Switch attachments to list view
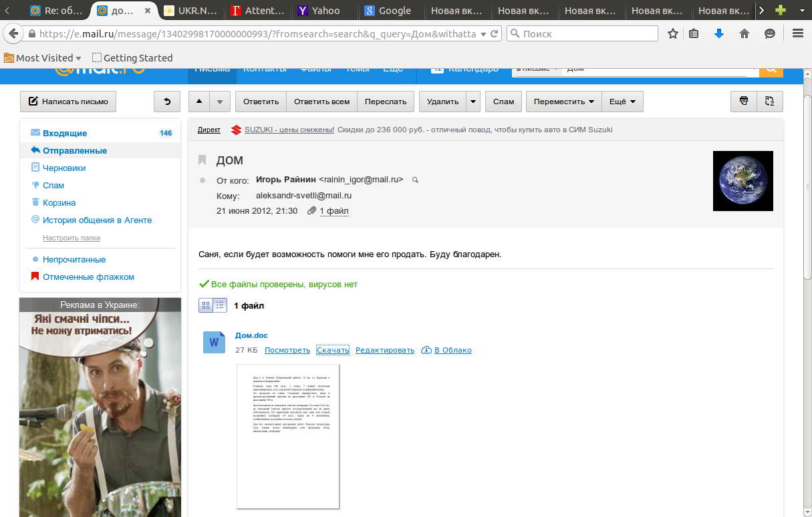 click(x=220, y=305)
